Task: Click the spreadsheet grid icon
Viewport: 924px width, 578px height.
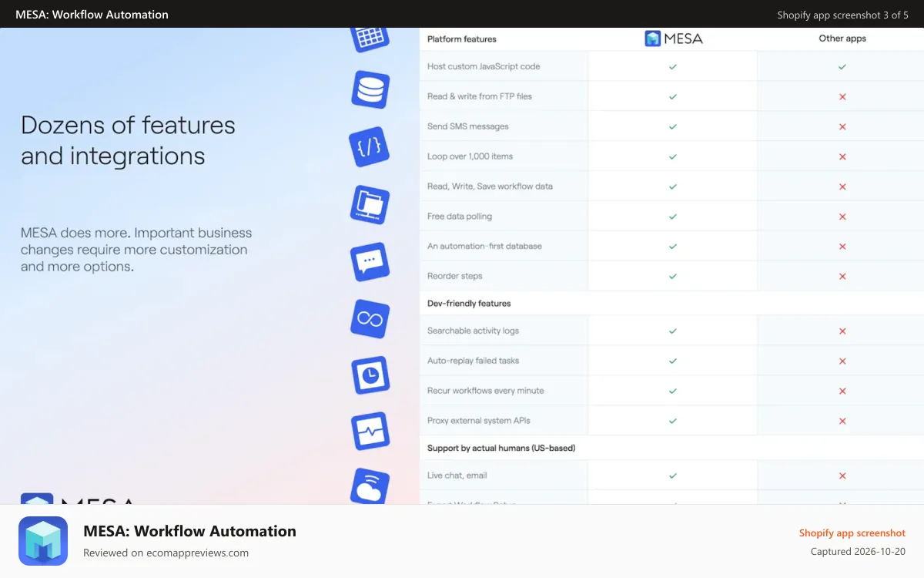Action: pyautogui.click(x=370, y=39)
